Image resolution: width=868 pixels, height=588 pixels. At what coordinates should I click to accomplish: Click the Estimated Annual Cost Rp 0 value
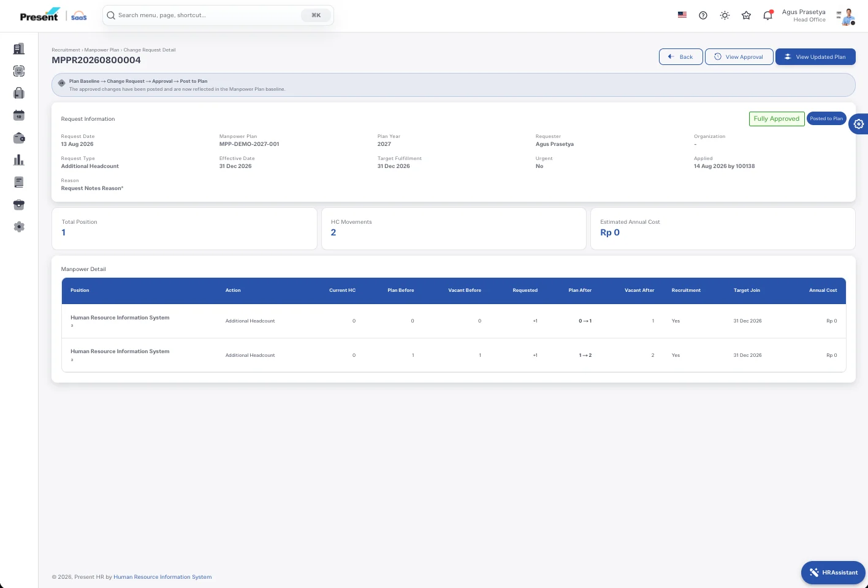coord(610,232)
